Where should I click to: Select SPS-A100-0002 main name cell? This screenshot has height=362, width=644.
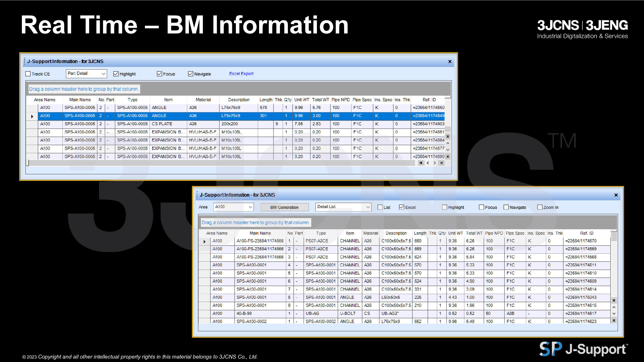click(260, 321)
